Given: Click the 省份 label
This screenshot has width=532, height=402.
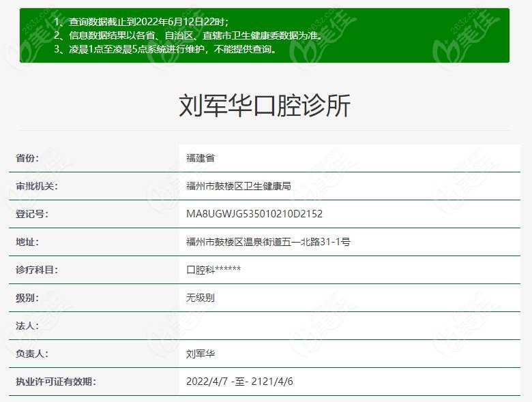Looking at the screenshot, I should point(27,158).
